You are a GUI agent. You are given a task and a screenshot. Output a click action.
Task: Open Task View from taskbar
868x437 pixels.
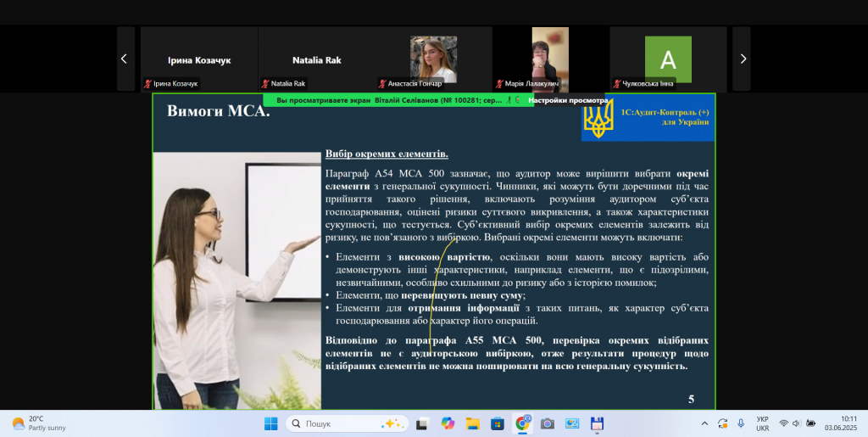(x=422, y=423)
